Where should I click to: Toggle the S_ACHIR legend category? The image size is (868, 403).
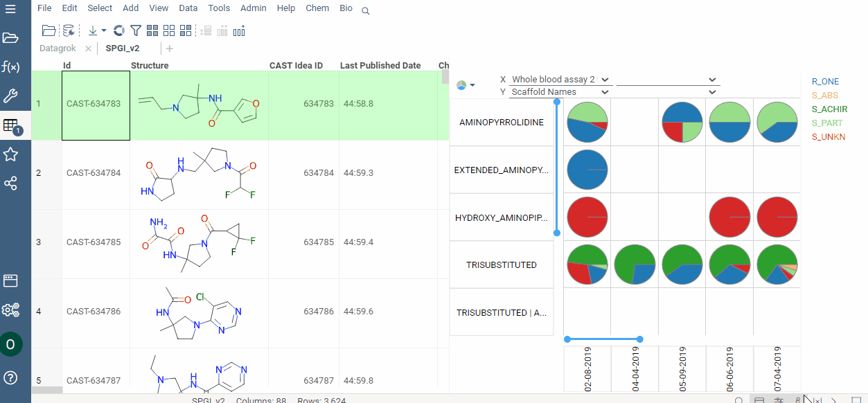(830, 109)
